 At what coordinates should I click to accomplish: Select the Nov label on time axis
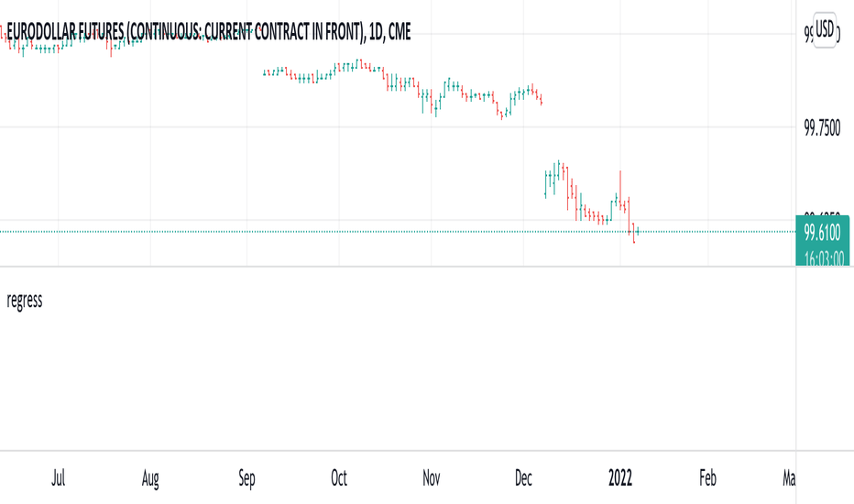(431, 477)
